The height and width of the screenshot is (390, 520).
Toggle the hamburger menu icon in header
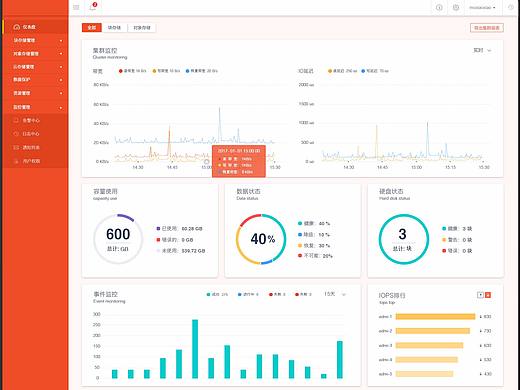76,7
